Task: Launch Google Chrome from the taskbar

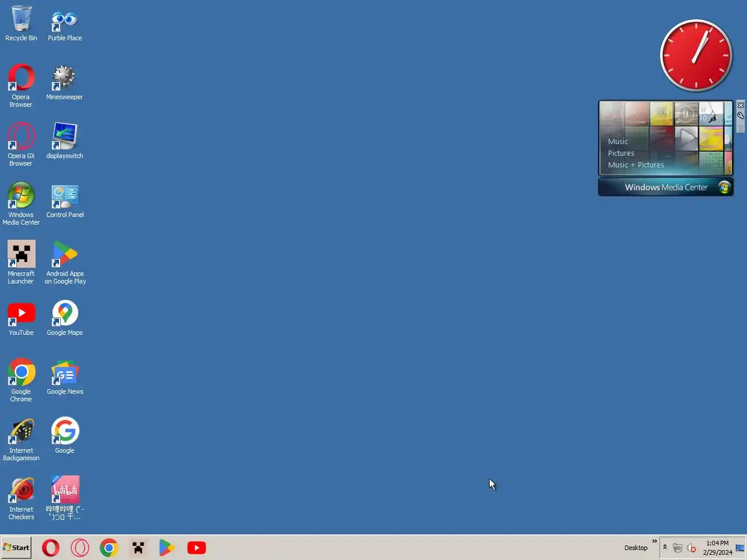Action: (109, 548)
